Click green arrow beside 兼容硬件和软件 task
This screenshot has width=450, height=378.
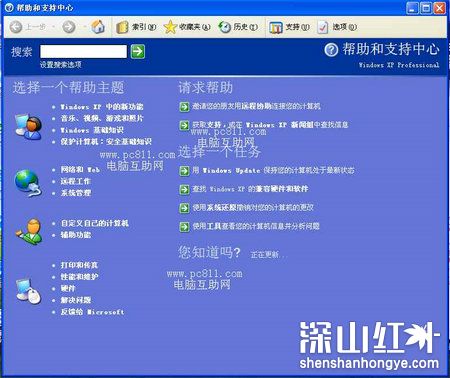pos(184,190)
